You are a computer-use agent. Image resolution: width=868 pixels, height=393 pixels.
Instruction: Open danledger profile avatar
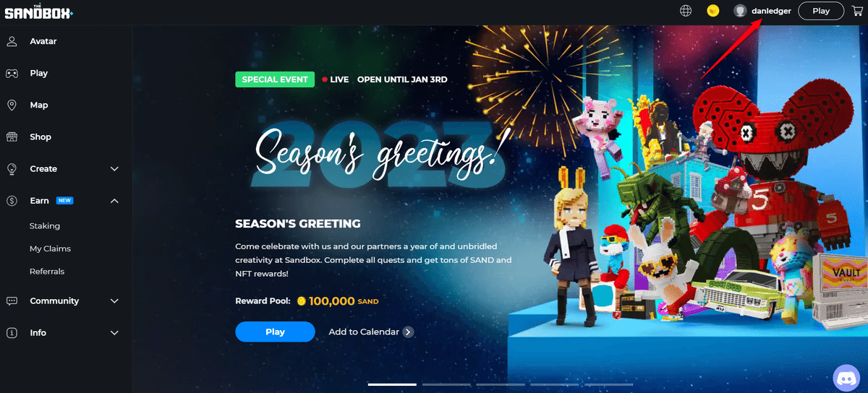(740, 11)
